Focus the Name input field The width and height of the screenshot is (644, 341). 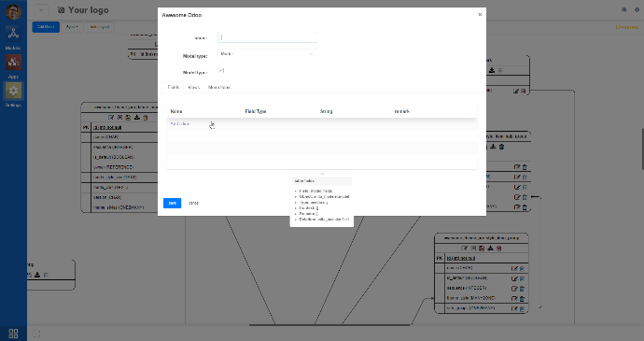pyautogui.click(x=267, y=37)
